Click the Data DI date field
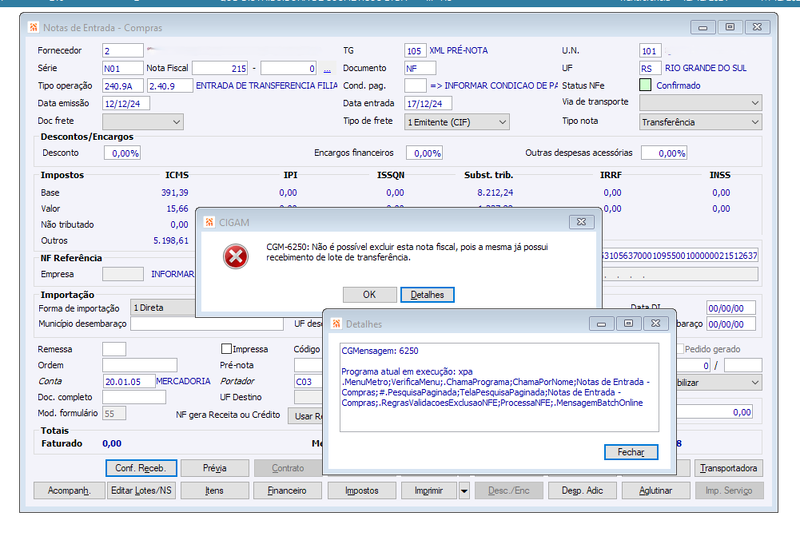This screenshot has height=548, width=800. click(x=731, y=308)
